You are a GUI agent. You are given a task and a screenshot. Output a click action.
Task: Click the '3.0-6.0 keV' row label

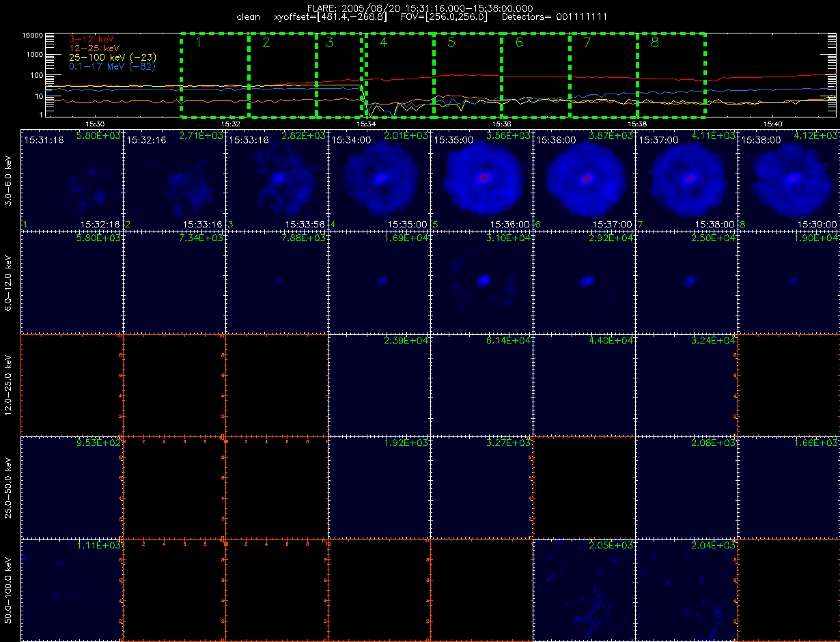coord(8,180)
